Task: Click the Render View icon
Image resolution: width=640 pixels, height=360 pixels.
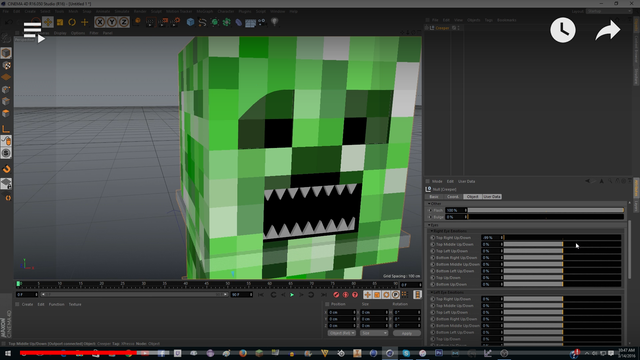Action: pos(150,22)
